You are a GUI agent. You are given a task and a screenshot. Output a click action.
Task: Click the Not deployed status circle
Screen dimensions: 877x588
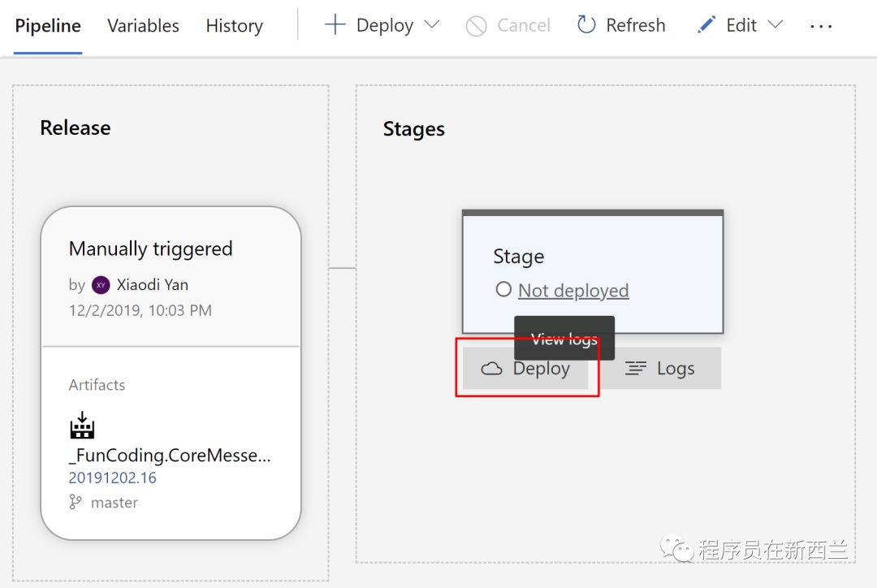[x=503, y=289]
